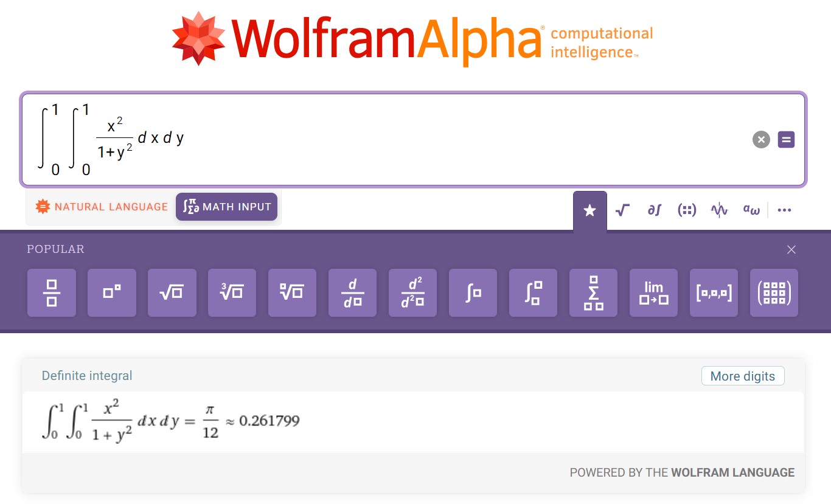Image resolution: width=831 pixels, height=504 pixels.
Task: Insert a cube root template
Action: pyautogui.click(x=232, y=293)
